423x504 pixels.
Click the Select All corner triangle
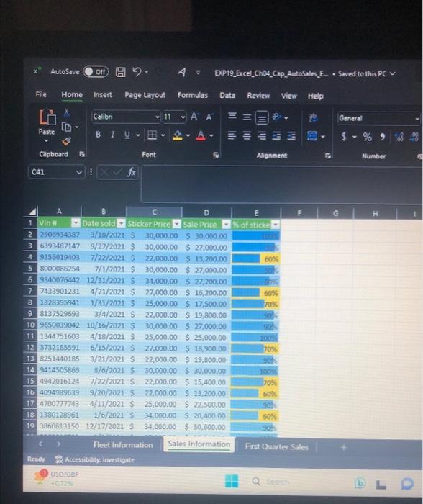click(x=32, y=212)
